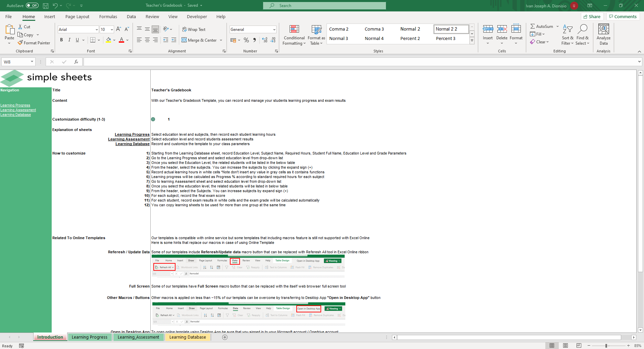Expand the Merge & Center dropdown arrow
644x349 pixels.
(x=221, y=40)
